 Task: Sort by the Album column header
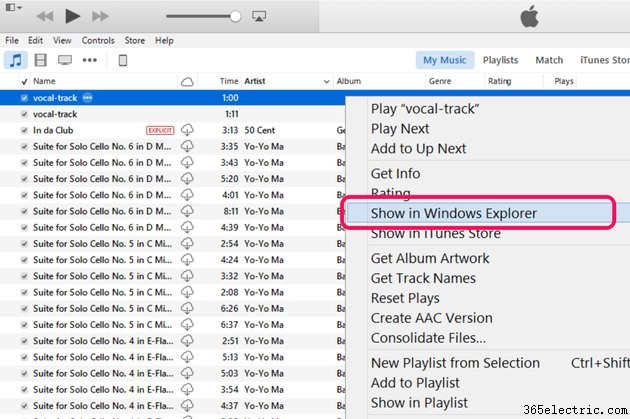[x=349, y=81]
